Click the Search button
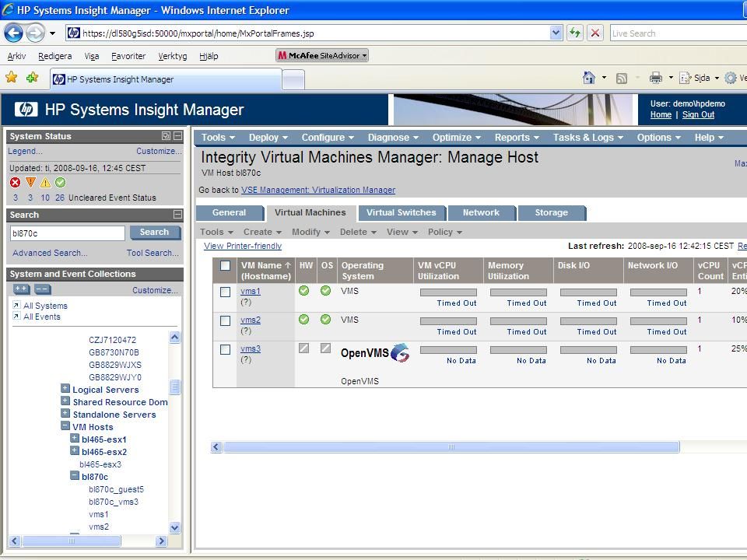The image size is (747, 560). pos(155,233)
